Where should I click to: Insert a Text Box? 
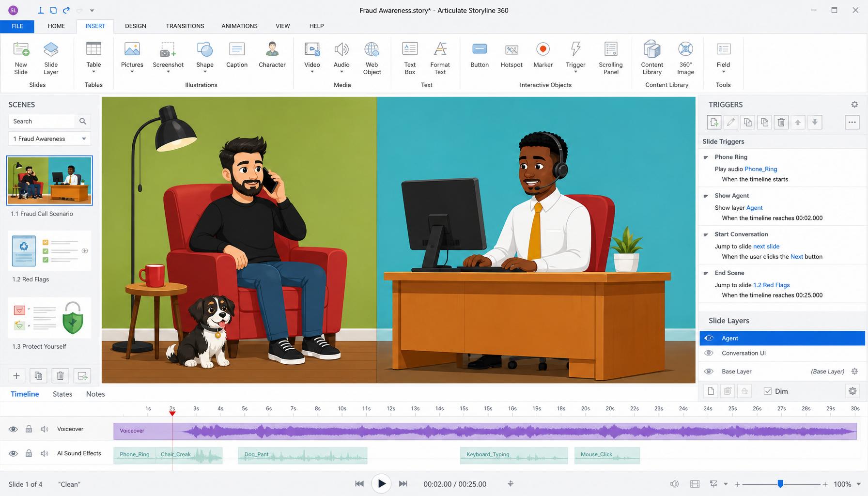pyautogui.click(x=410, y=58)
